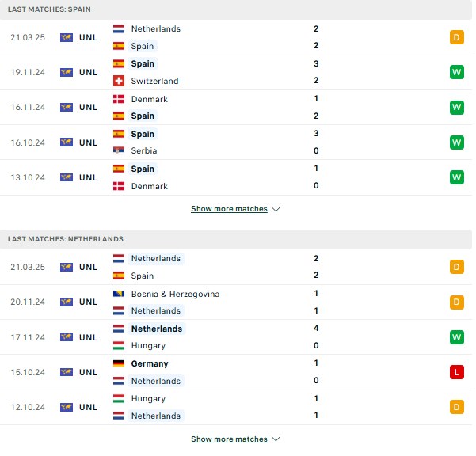Viewport: 476px width, 456px height.
Task: Show more matches for Spain
Action: [x=229, y=209]
